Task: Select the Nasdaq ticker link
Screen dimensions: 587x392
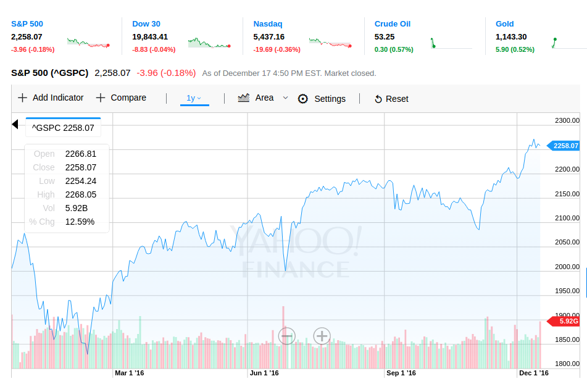Action: [x=268, y=24]
